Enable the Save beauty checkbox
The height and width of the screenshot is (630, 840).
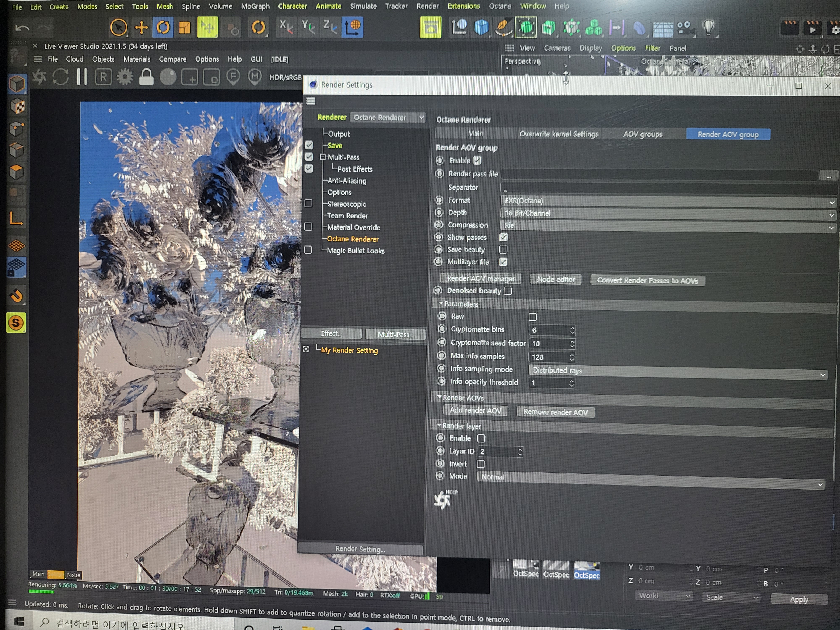(x=503, y=249)
